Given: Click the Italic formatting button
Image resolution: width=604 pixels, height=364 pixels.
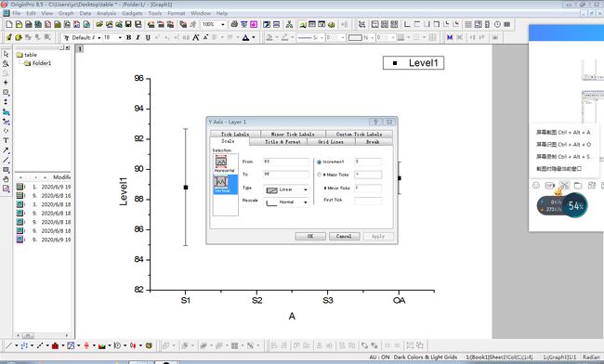Looking at the screenshot, I should click(138, 37).
